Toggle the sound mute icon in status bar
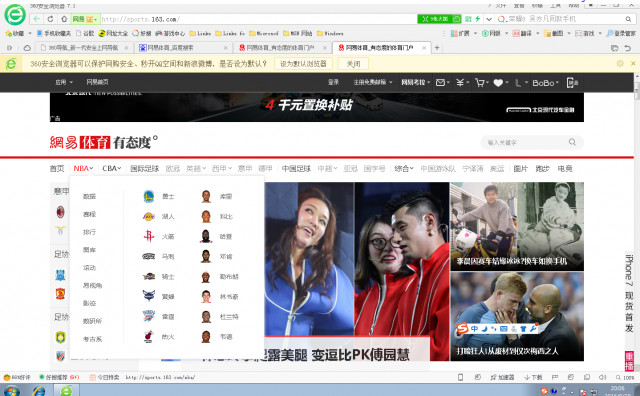This screenshot has height=396, width=640. click(602, 377)
